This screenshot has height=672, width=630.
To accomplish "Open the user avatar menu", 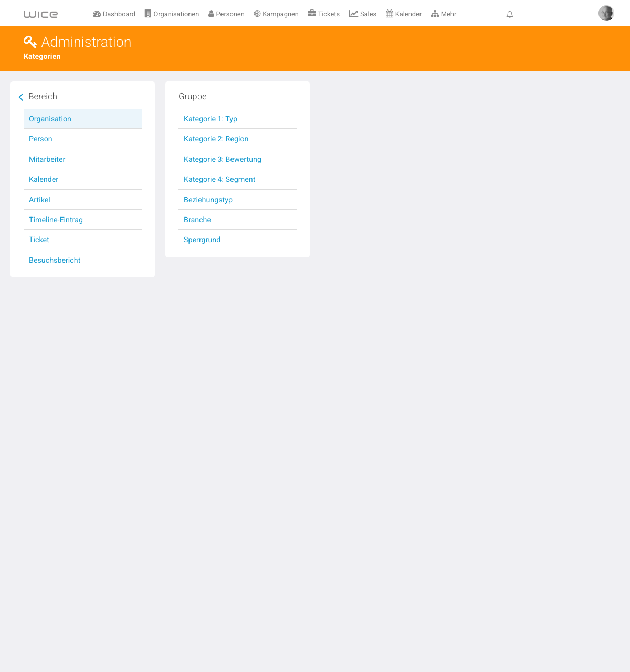I will [x=606, y=13].
